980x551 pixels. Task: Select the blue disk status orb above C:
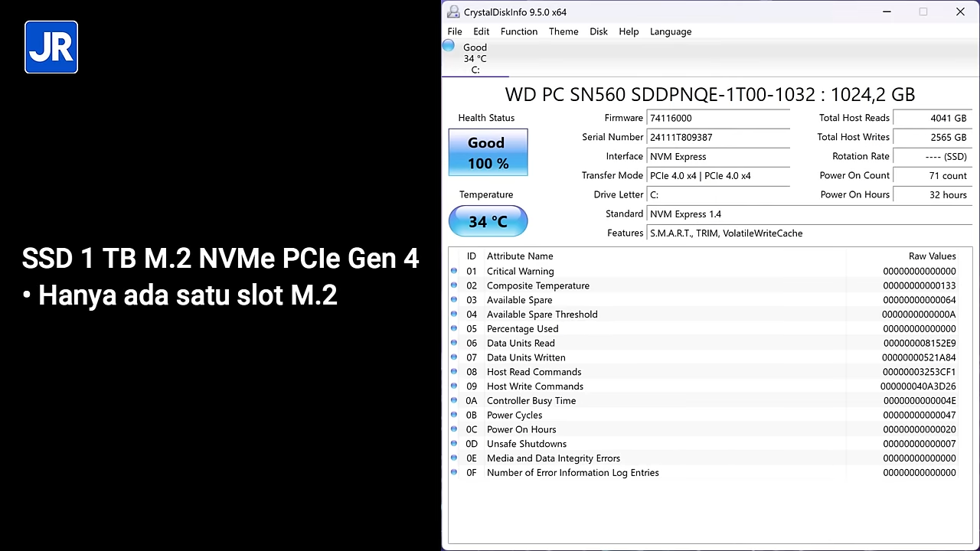click(449, 46)
